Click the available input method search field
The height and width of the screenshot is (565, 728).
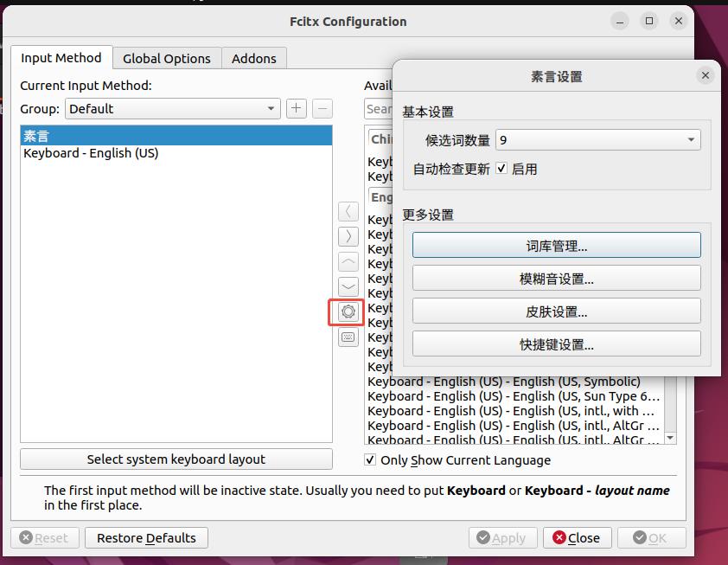(379, 109)
